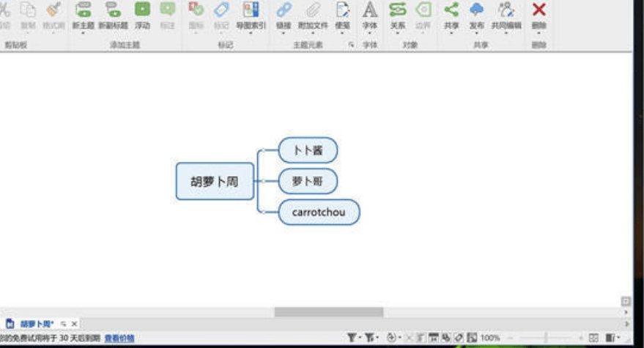Image resolution: width=644 pixels, height=348 pixels.
Task: Click the Attach Files (附加文件) paperclip
Action: point(313,9)
